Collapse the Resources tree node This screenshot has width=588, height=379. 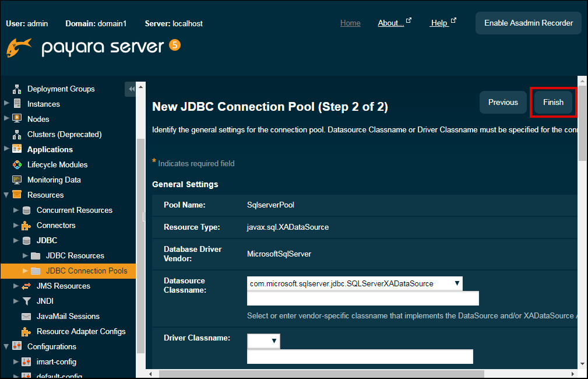click(x=6, y=195)
